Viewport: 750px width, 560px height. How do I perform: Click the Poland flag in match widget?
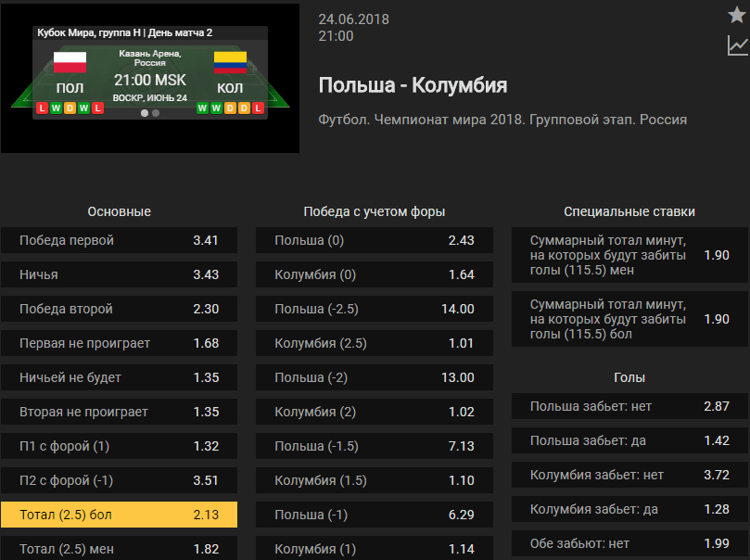click(70, 62)
